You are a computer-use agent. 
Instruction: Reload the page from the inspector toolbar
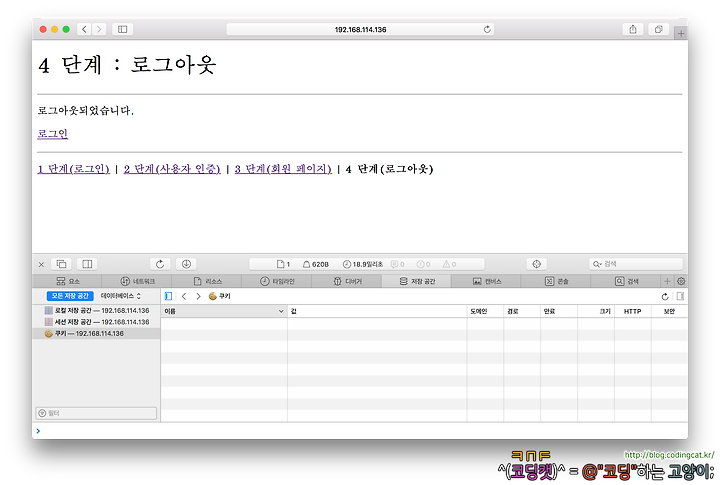tap(160, 264)
